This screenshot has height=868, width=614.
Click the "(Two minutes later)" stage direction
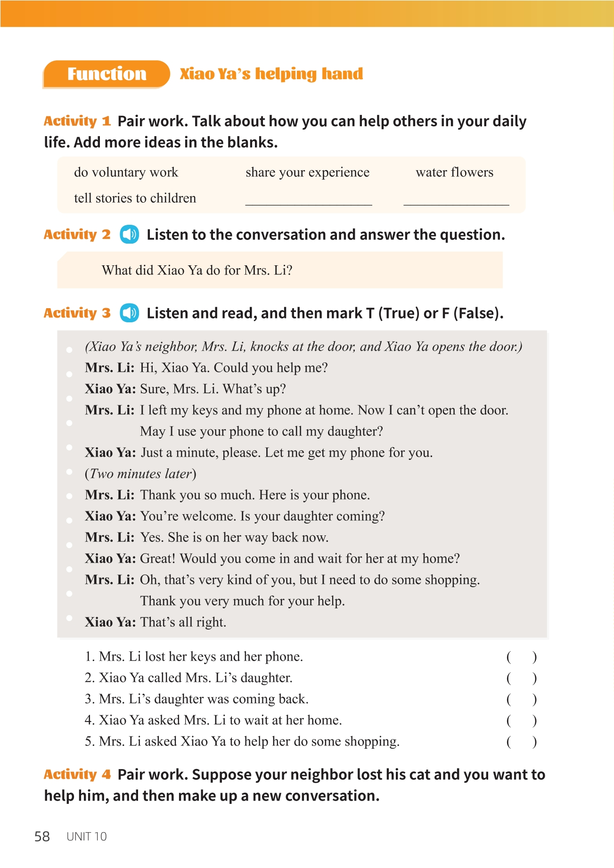pos(140,474)
